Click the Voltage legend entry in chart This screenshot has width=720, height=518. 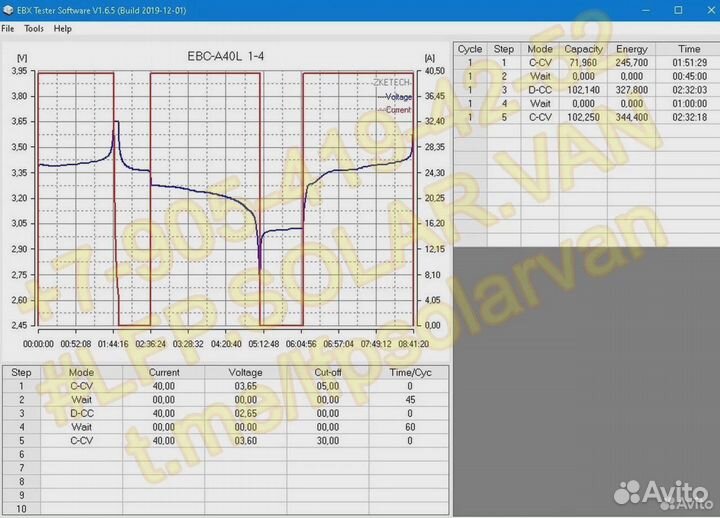point(395,97)
